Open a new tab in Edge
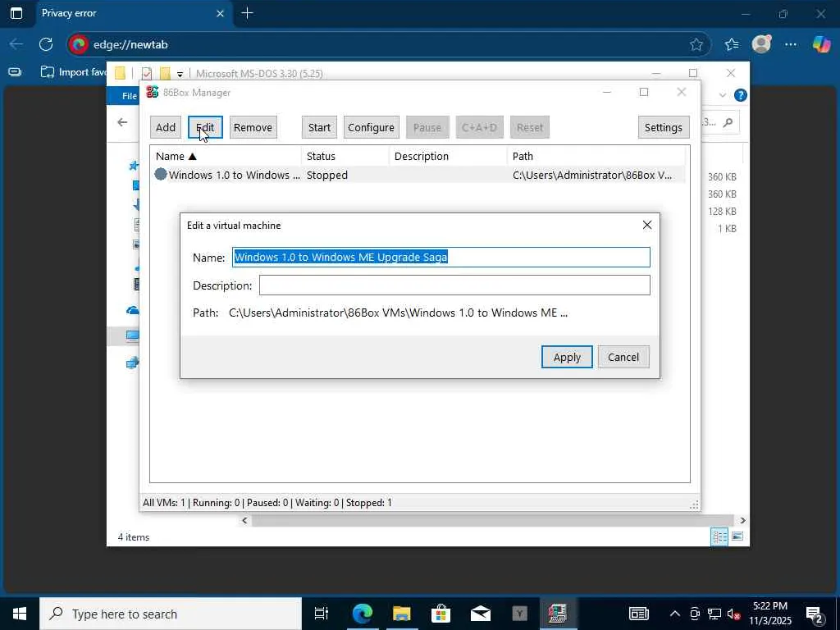This screenshot has height=630, width=840. pos(248,13)
